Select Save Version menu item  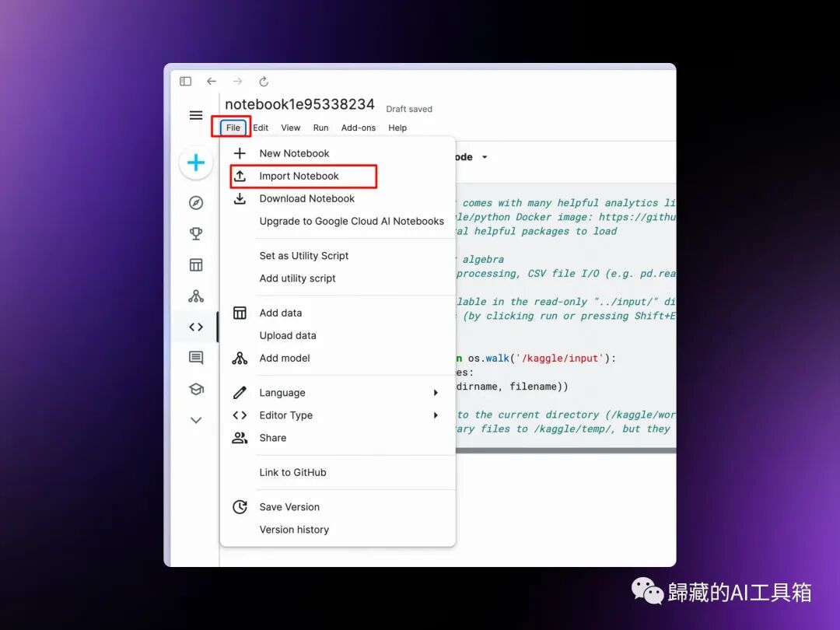pyautogui.click(x=338, y=507)
